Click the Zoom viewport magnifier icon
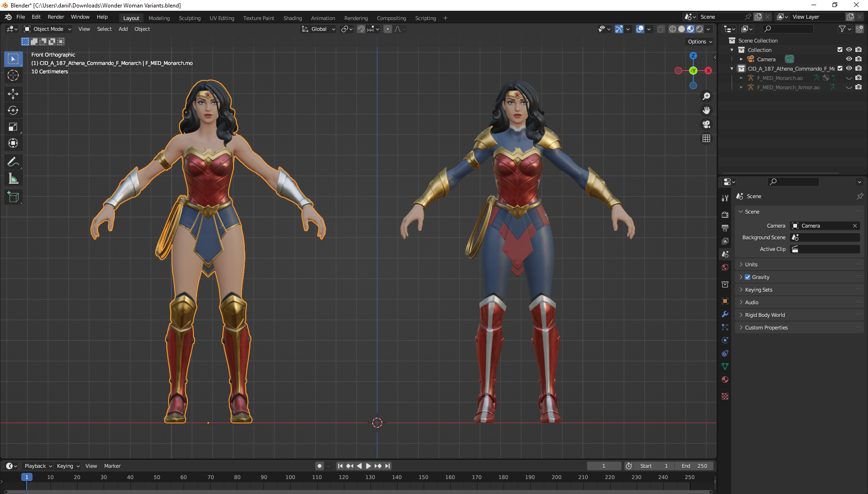This screenshot has width=868, height=494. point(706,96)
